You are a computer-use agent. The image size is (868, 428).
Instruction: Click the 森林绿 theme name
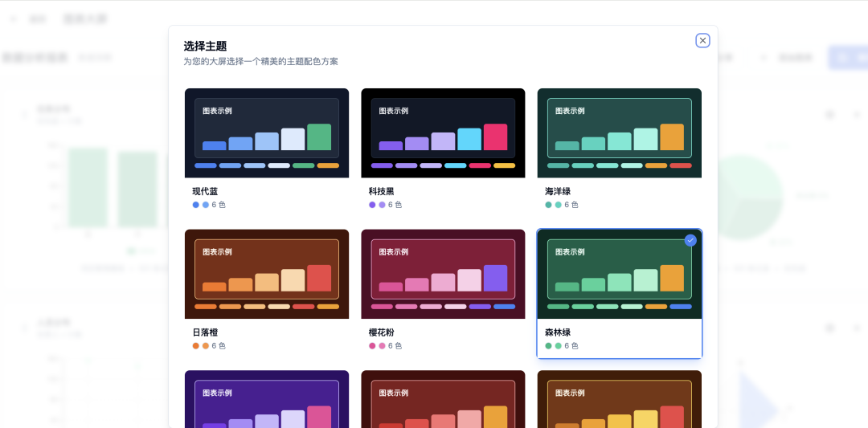pos(558,332)
